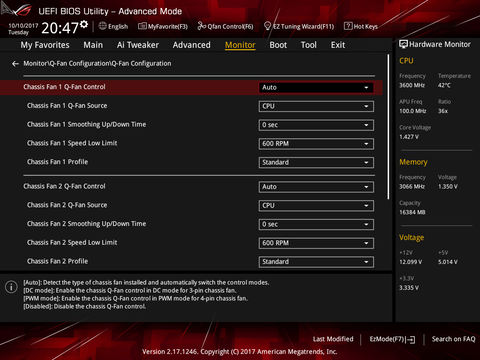Click the CPU frequency value 3600 MHz
Viewport: 480px width, 360px height.
(412, 85)
